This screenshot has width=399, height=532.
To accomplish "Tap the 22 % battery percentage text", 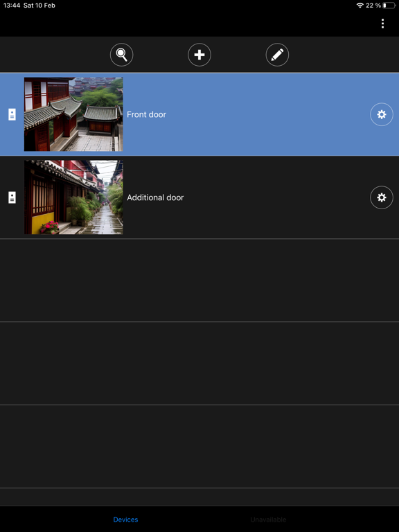I will 373,6.
